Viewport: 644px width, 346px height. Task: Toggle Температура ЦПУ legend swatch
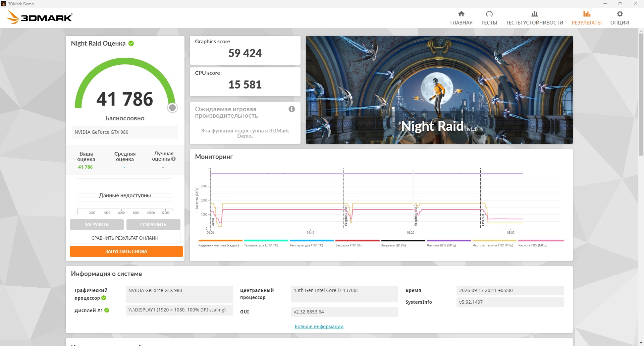266,240
